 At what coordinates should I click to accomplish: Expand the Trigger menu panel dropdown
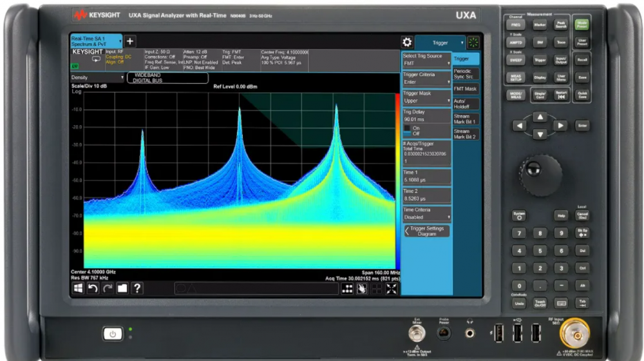440,43
